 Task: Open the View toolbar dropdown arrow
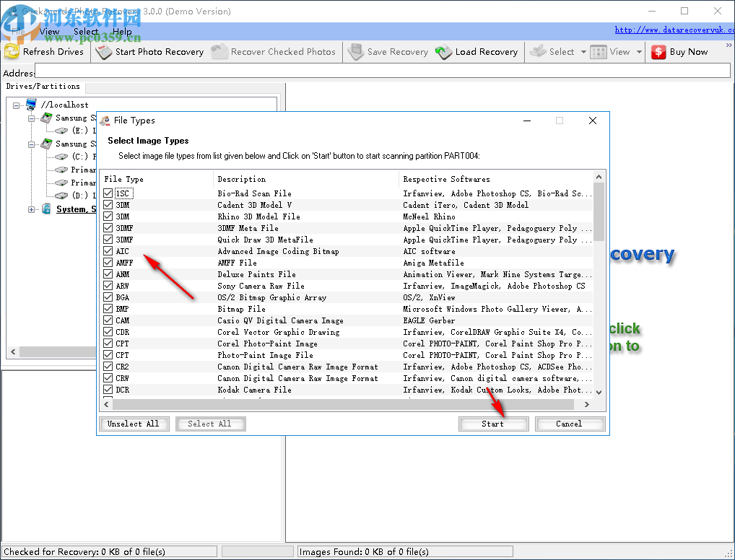(x=639, y=52)
